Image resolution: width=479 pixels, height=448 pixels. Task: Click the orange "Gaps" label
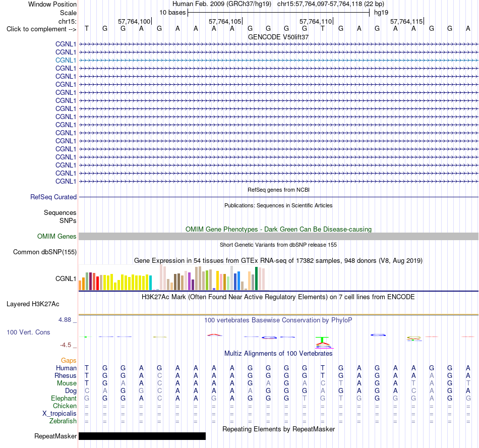tap(69, 361)
